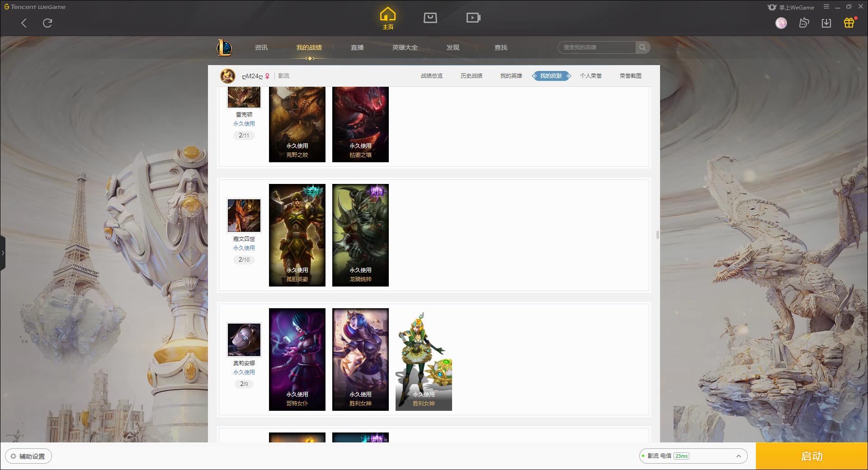
Task: Click the 嘉文四世 champion portrait
Action: point(244,216)
